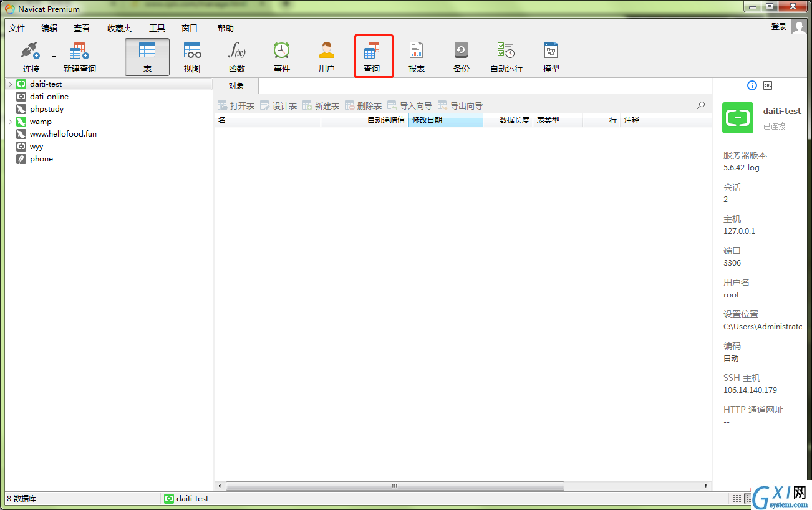Viewport: 812px width, 510px height.
Task: Open the 函数 functions section
Action: 237,57
